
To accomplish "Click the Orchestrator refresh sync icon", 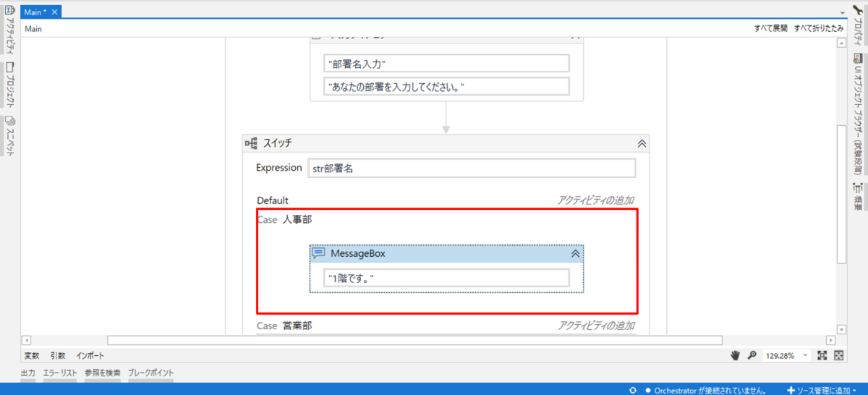I will click(633, 389).
